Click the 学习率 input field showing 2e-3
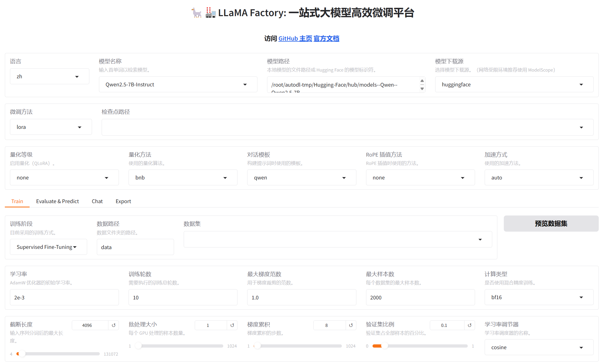This screenshot has height=364, width=606. pos(64,298)
